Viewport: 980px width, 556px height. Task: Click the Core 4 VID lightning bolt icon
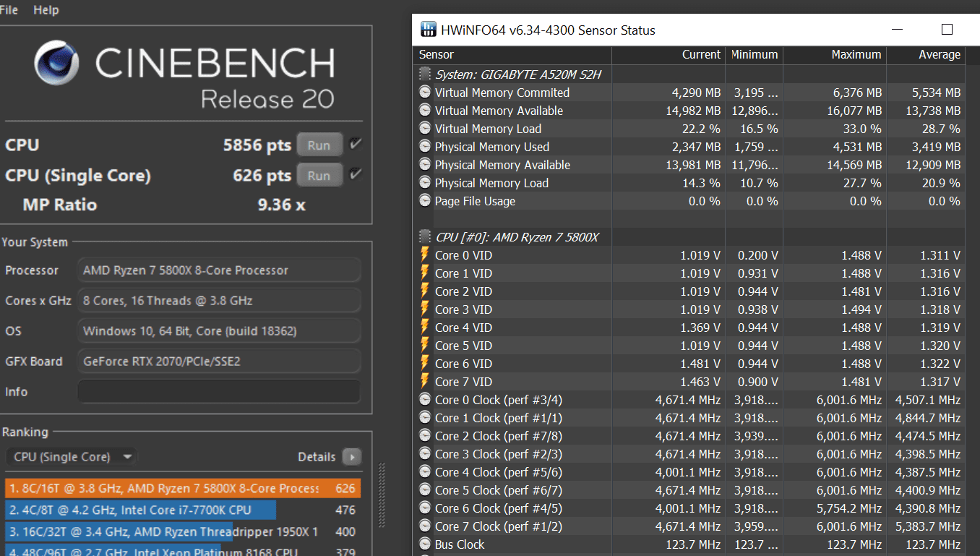(x=425, y=328)
